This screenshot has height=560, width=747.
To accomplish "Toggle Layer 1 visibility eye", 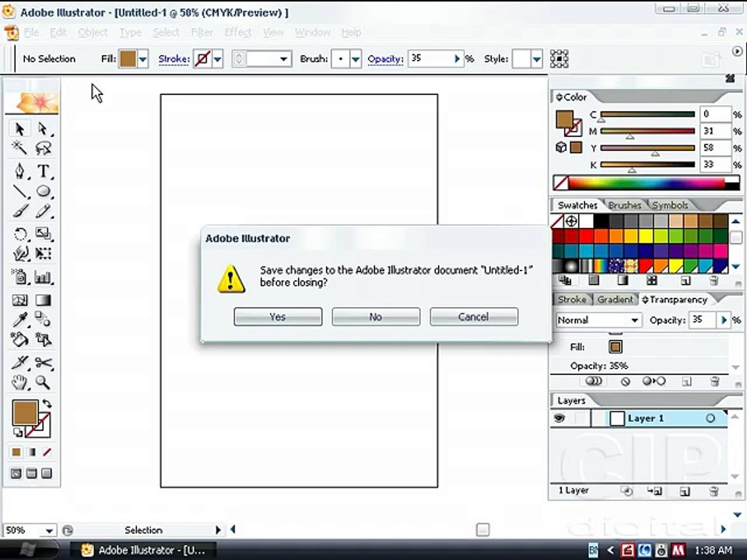I will click(x=559, y=418).
